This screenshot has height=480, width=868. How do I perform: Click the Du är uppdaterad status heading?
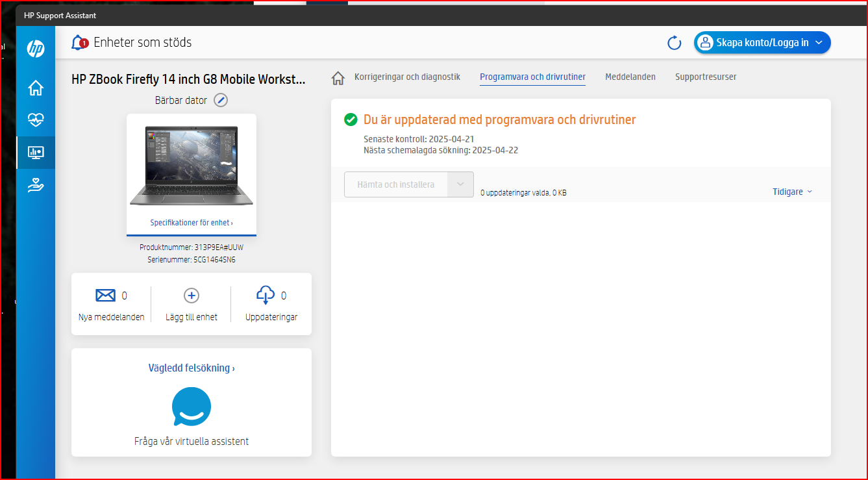click(x=499, y=120)
